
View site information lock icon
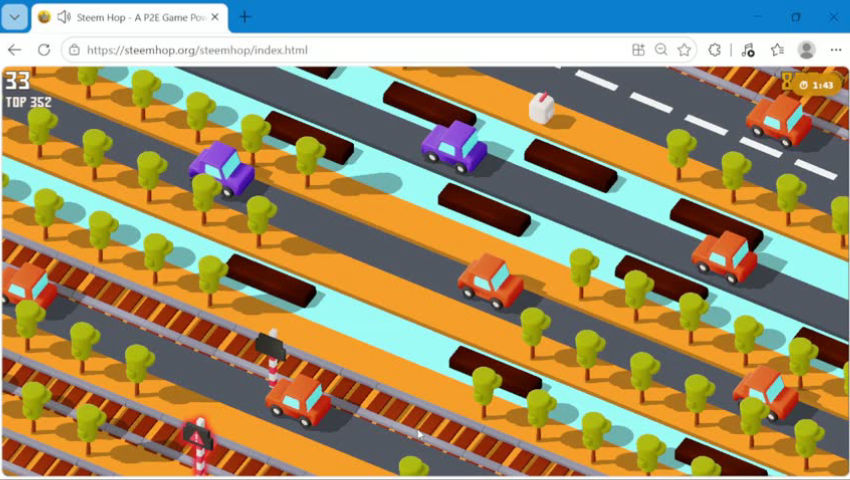click(x=74, y=50)
